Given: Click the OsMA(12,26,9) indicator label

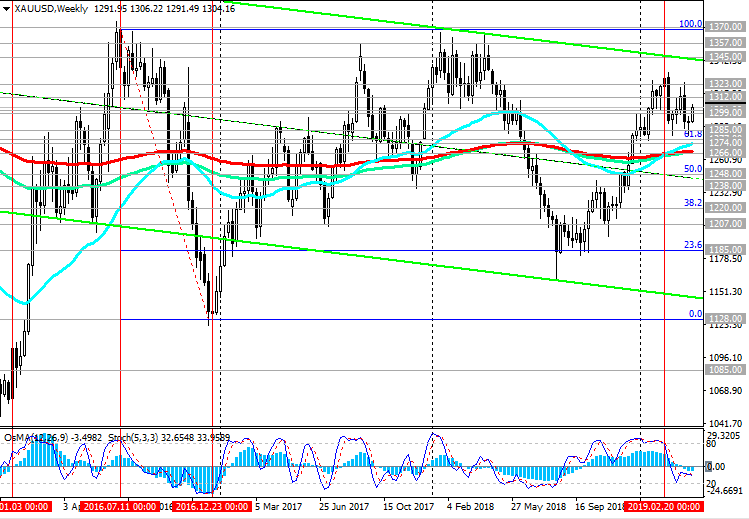Looking at the screenshot, I should pyautogui.click(x=36, y=437).
